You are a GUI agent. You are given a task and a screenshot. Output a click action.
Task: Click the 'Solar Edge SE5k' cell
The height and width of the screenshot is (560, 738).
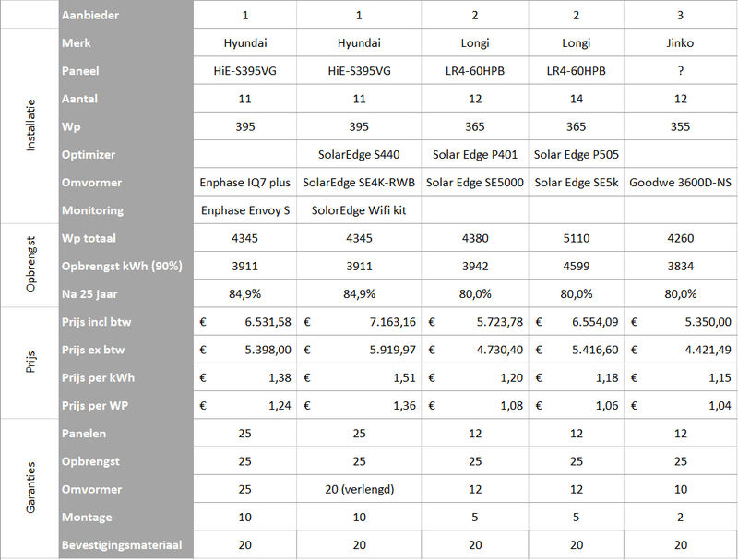pyautogui.click(x=576, y=182)
